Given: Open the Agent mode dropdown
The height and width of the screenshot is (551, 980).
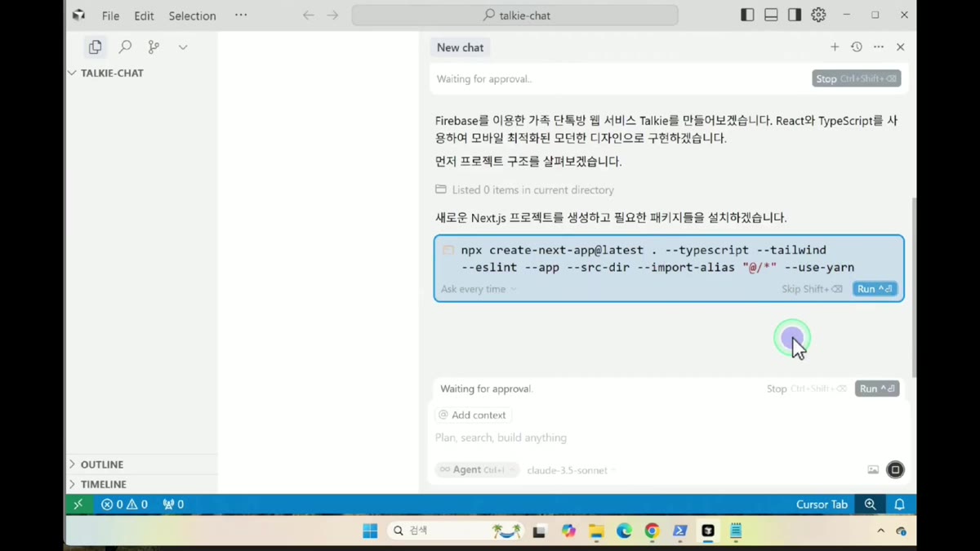Looking at the screenshot, I should (477, 469).
